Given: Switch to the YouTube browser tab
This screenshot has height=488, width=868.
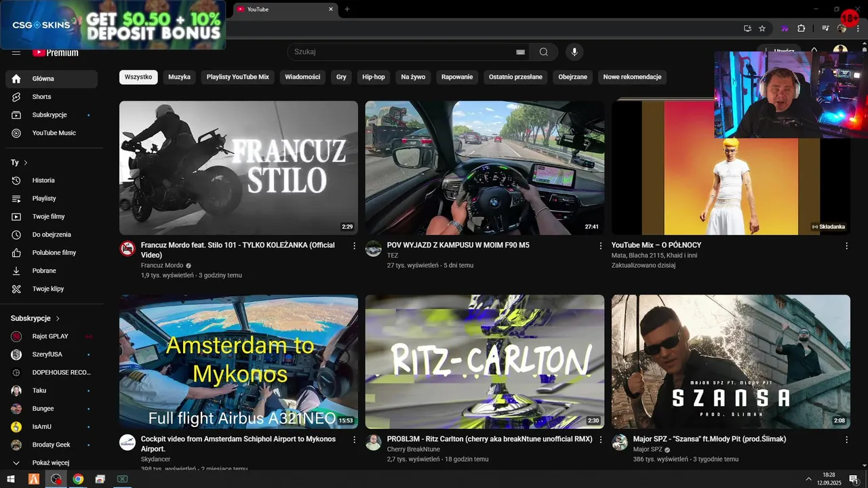Looking at the screenshot, I should click(285, 9).
